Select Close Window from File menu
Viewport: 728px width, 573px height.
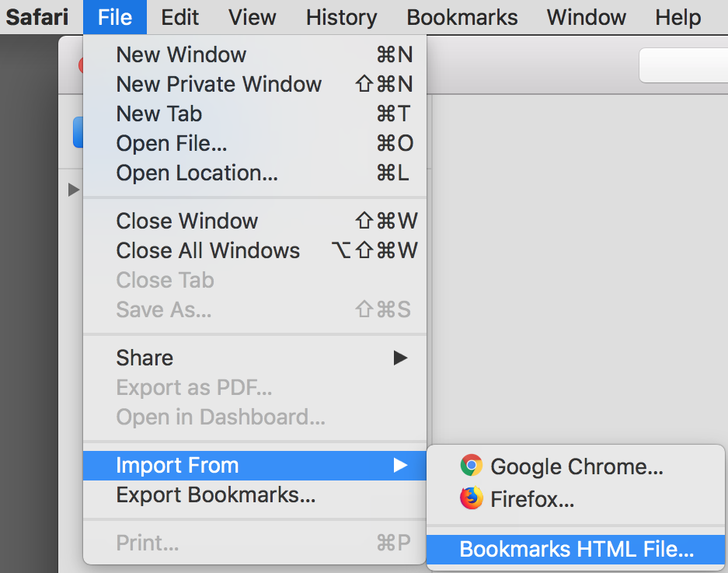click(186, 221)
